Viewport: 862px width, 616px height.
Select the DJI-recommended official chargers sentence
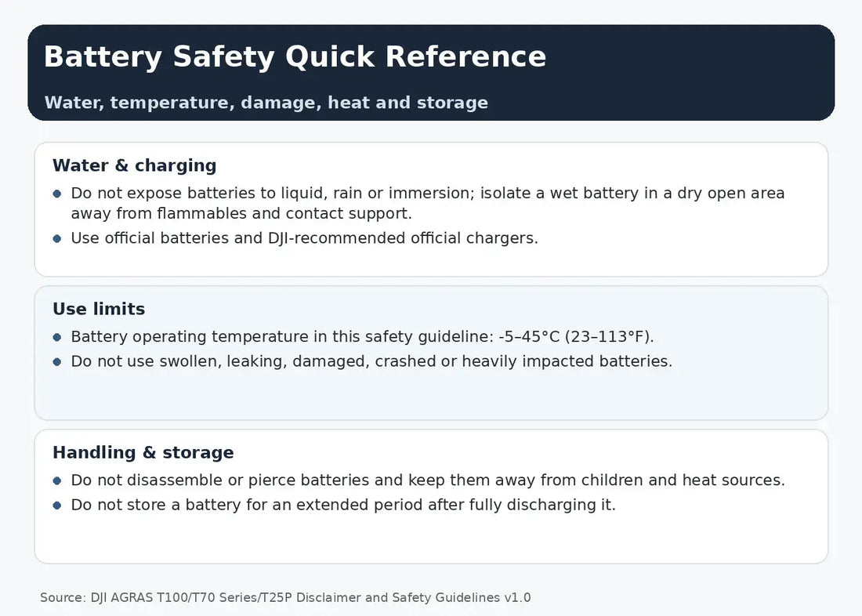[x=305, y=238]
